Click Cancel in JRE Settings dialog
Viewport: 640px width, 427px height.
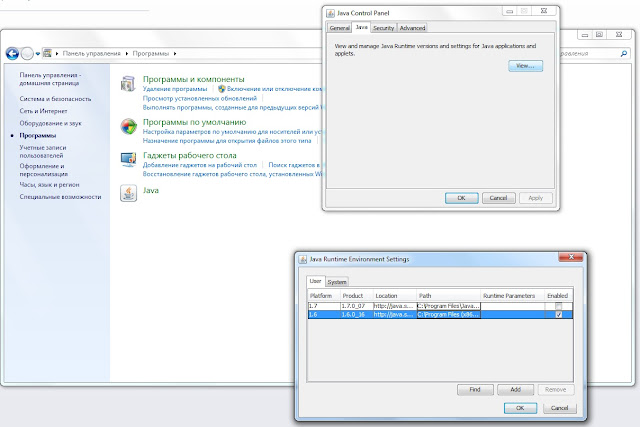[560, 408]
